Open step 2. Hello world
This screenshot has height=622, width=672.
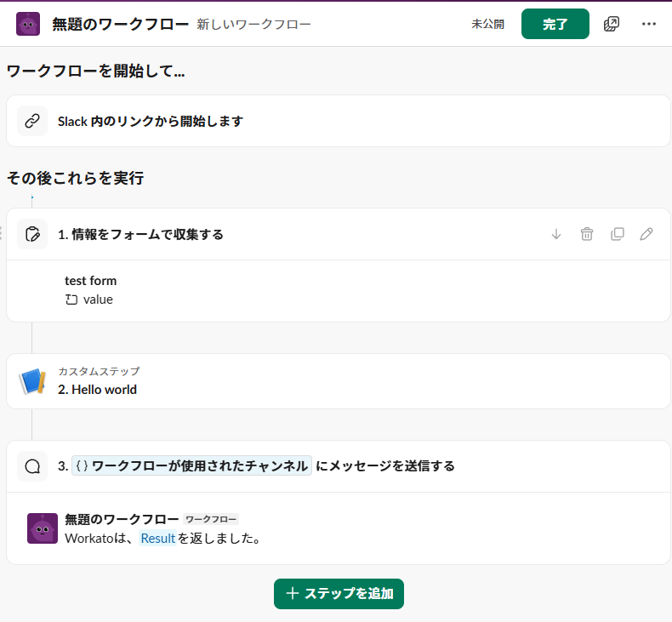(x=339, y=381)
